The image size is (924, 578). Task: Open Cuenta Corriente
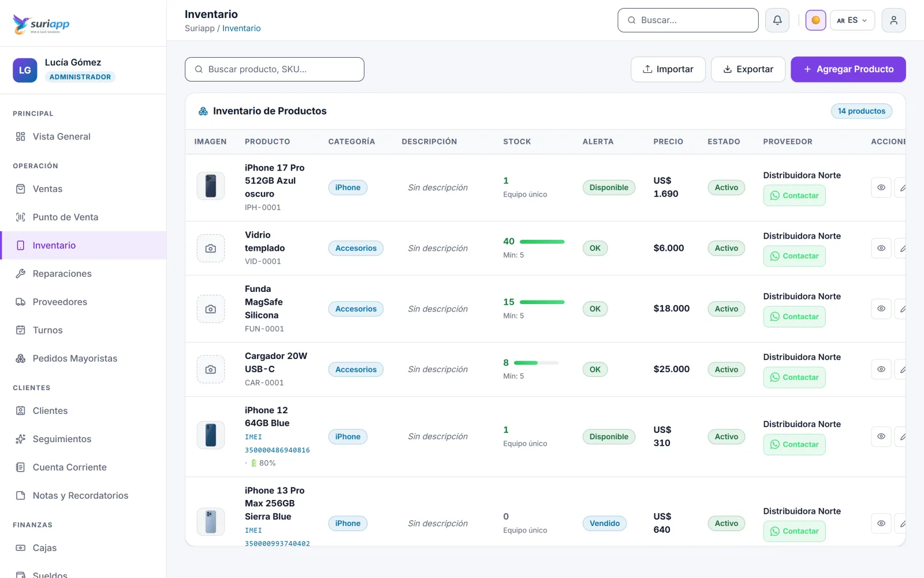pyautogui.click(x=83, y=468)
